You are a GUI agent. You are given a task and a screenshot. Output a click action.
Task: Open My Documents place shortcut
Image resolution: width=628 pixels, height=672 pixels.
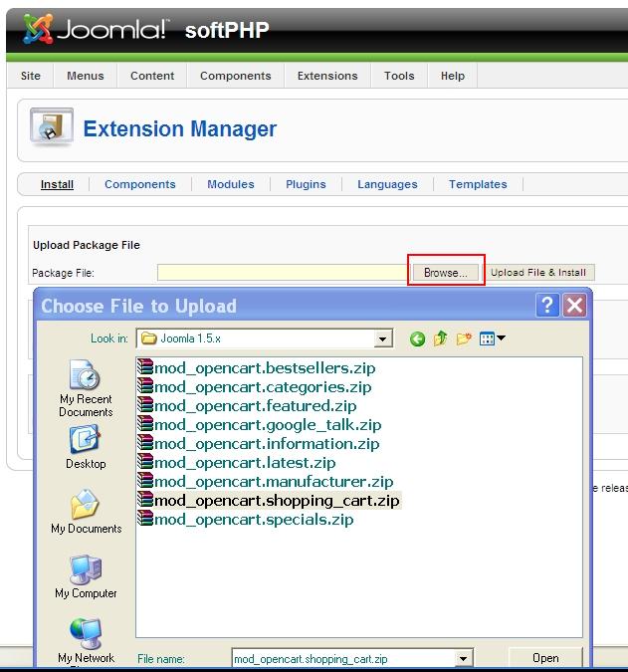[87, 512]
